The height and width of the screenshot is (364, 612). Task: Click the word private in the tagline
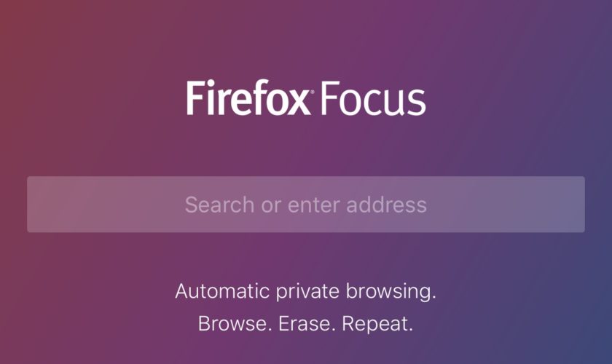[307, 293]
